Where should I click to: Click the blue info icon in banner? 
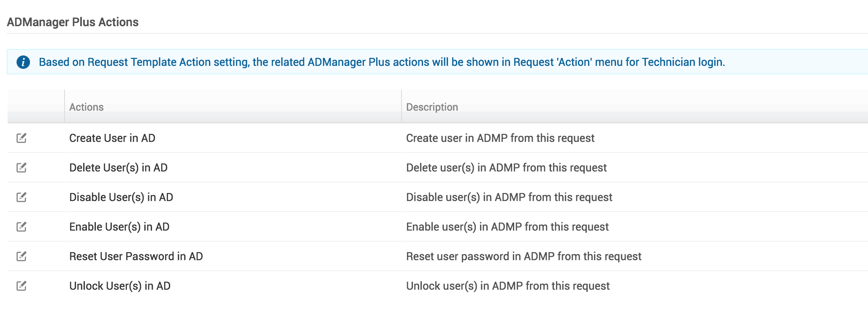tap(23, 62)
